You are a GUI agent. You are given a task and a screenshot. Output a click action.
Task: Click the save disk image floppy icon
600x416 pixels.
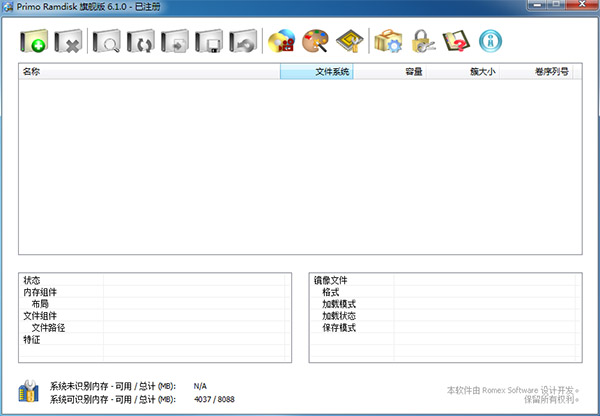[210, 42]
